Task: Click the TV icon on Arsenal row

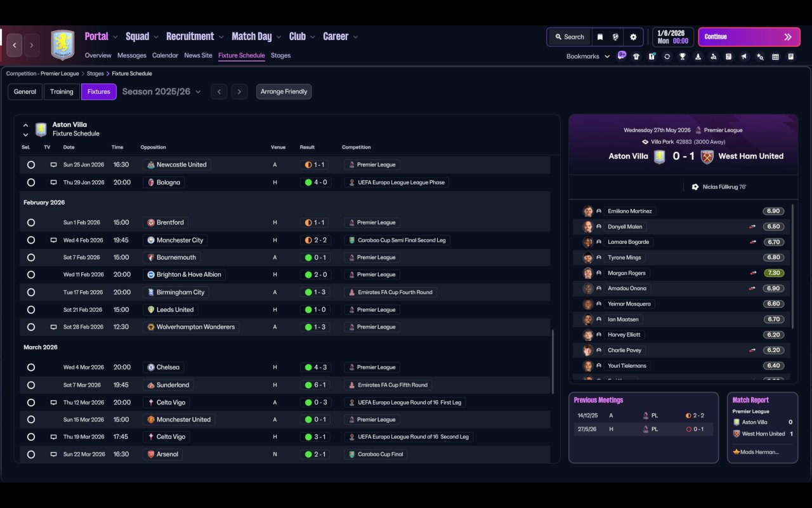Action: [53, 454]
